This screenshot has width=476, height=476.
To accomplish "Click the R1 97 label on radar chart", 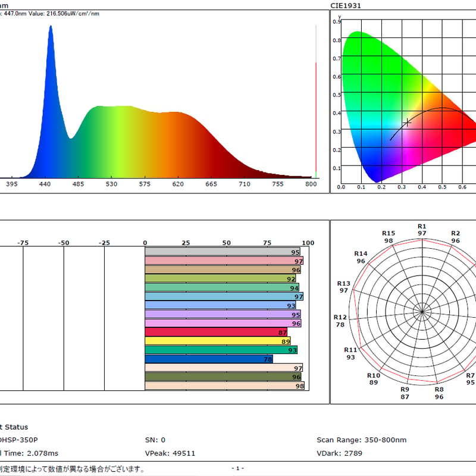I will coord(422,230).
